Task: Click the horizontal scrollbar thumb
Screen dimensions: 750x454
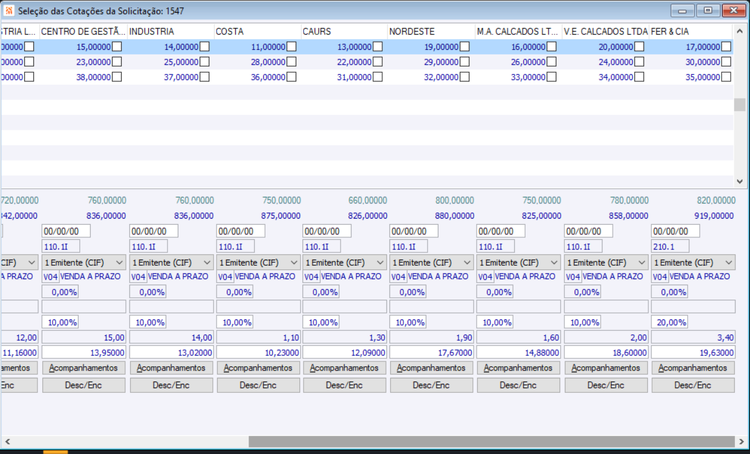Action: 491,441
